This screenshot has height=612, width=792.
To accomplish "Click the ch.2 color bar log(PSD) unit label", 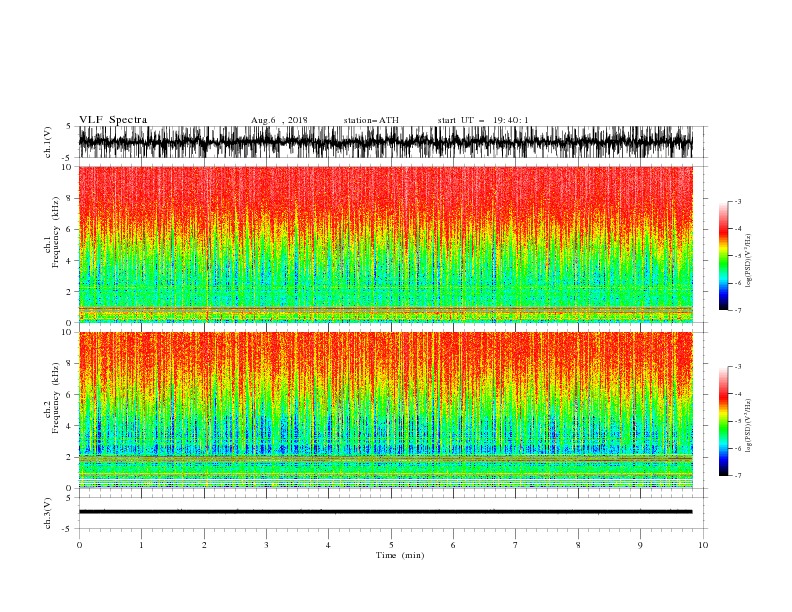I will click(749, 426).
